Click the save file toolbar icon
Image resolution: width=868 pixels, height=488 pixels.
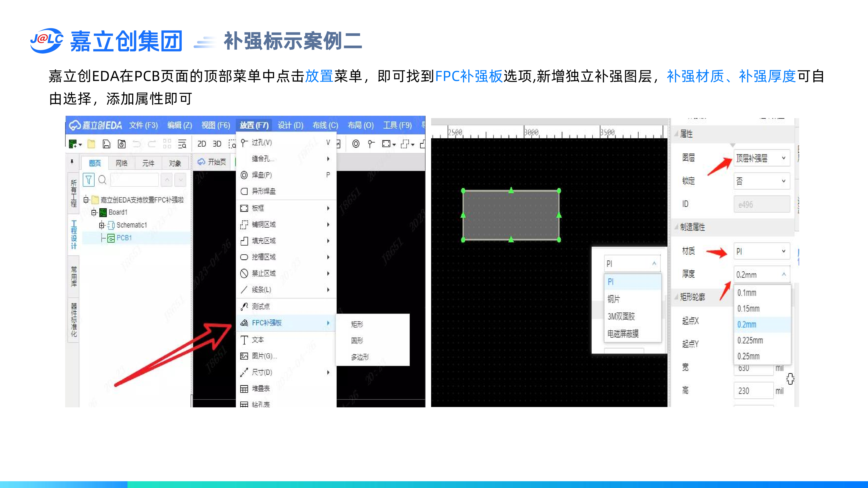pos(106,144)
